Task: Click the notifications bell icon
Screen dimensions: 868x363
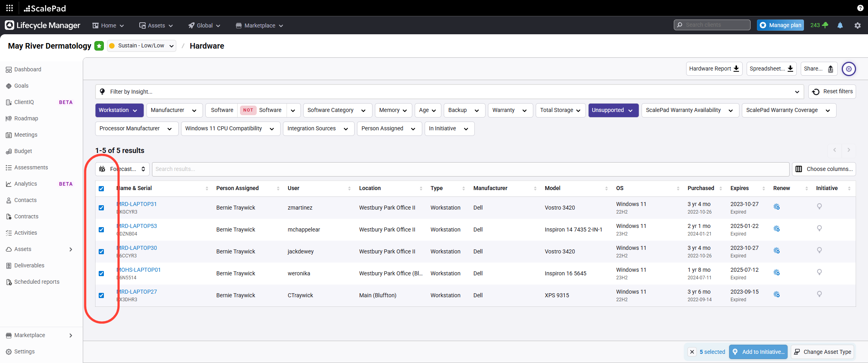Action: pos(840,26)
